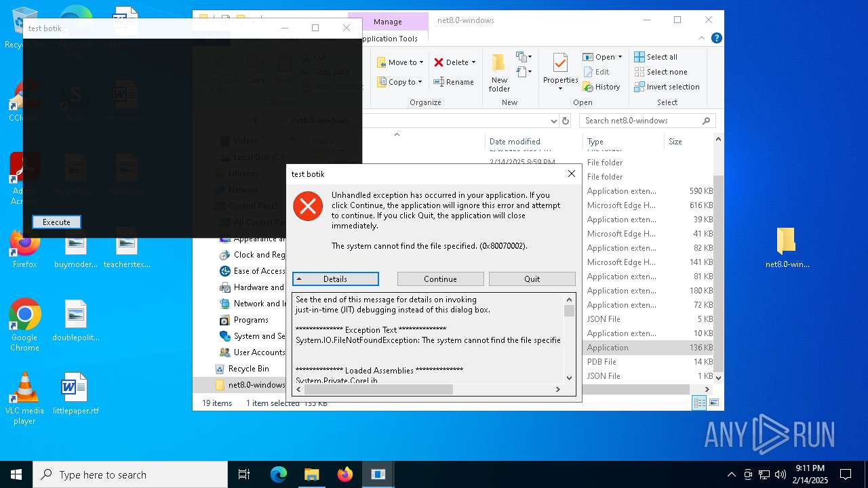
Task: Expand the Delete dropdown arrow
Action: (x=473, y=62)
